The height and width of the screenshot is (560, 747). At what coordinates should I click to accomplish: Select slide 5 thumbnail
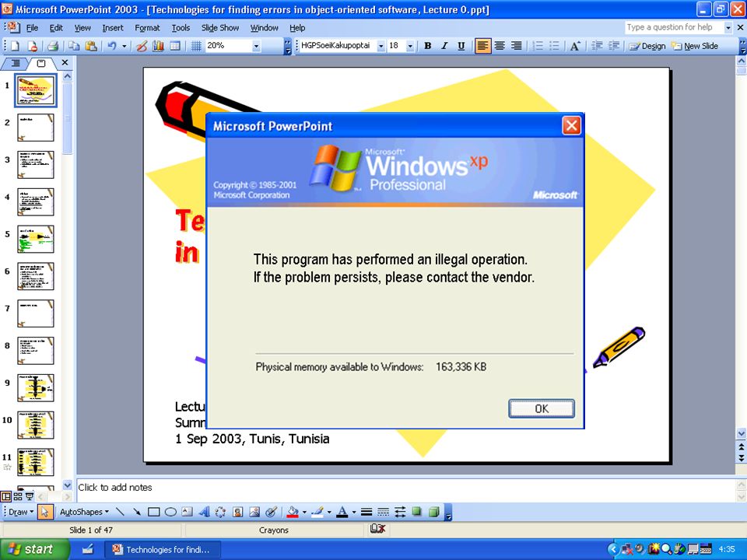pyautogui.click(x=36, y=239)
